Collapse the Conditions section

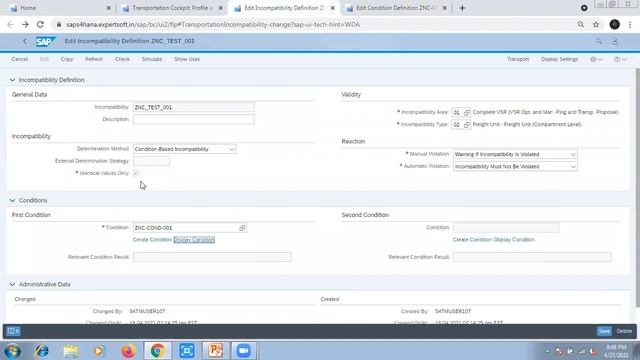(12, 200)
